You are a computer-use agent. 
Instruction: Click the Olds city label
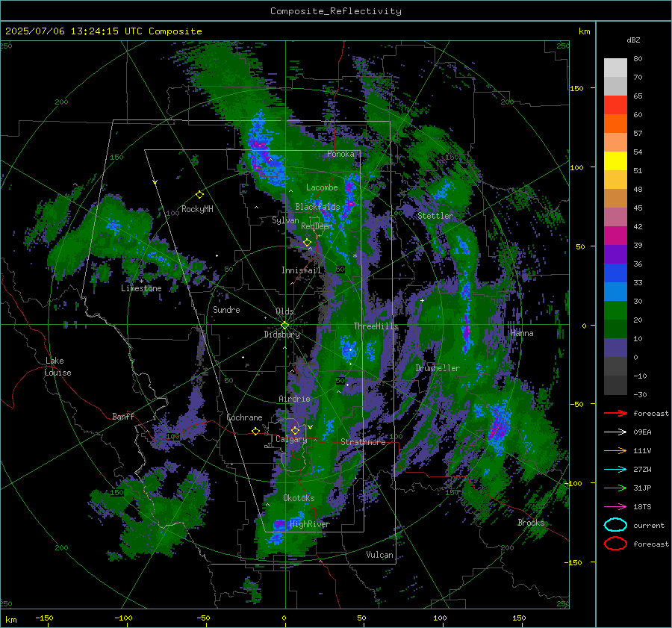[x=284, y=311]
